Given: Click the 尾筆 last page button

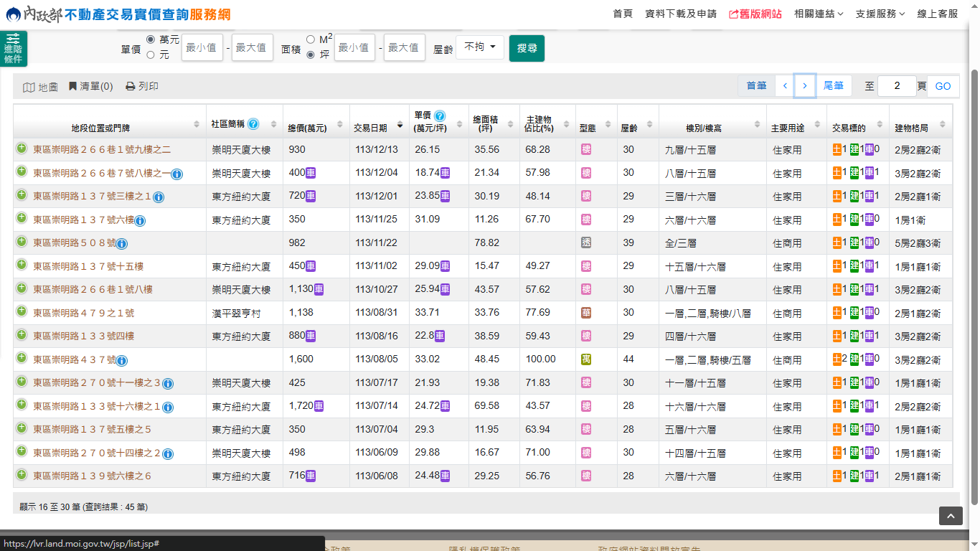Looking at the screenshot, I should pyautogui.click(x=833, y=86).
